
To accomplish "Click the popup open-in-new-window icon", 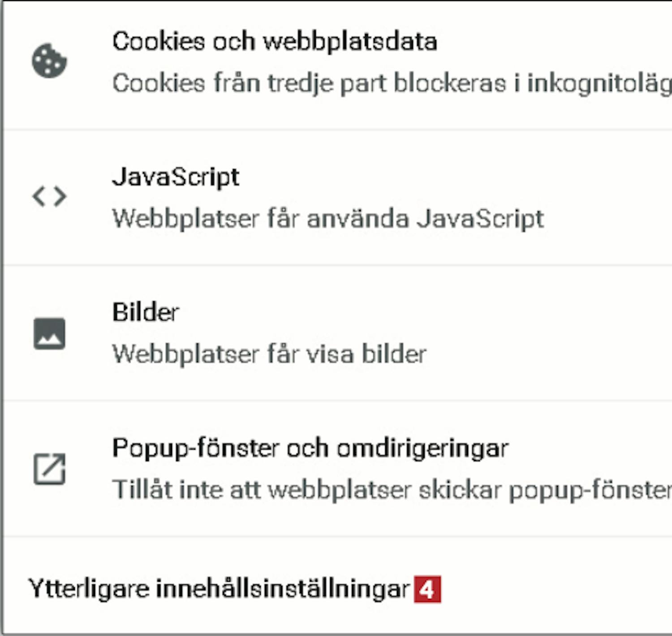I will point(49,469).
